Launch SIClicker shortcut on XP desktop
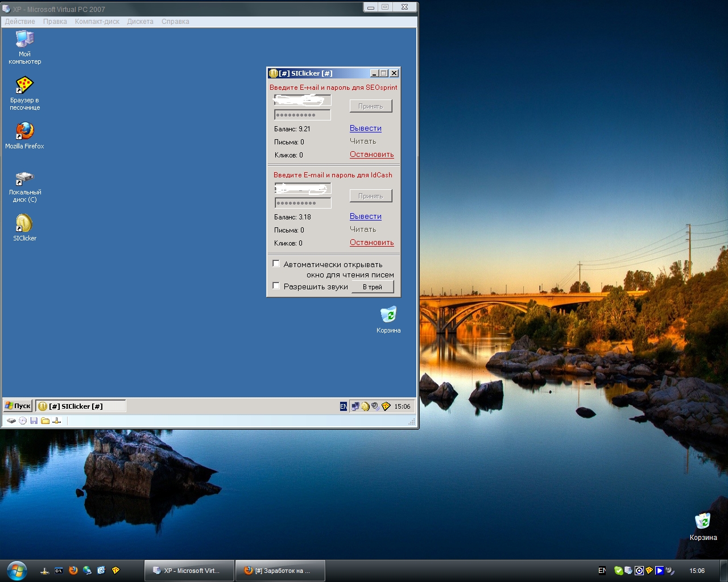The width and height of the screenshot is (728, 582). (x=24, y=227)
